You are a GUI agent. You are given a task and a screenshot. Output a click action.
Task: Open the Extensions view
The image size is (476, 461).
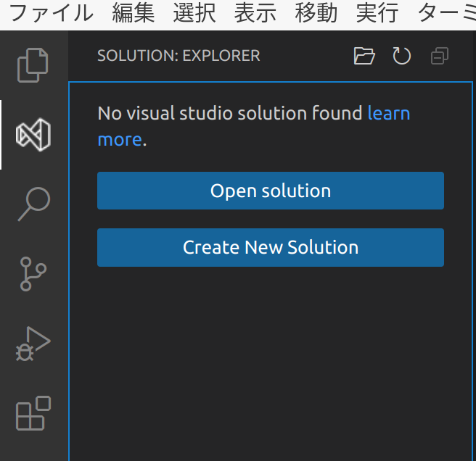pos(33,413)
